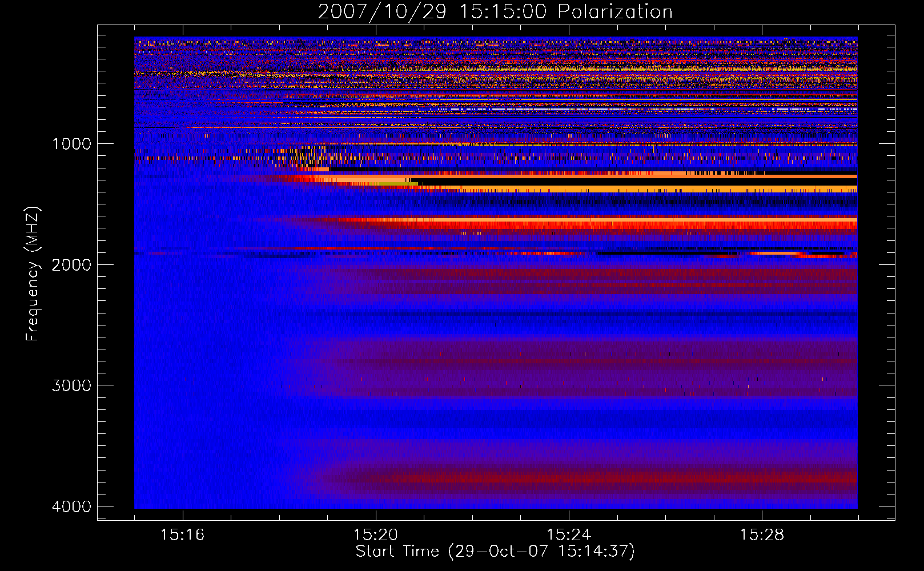
Task: Click the 15:28 time tick label
Action: [762, 535]
